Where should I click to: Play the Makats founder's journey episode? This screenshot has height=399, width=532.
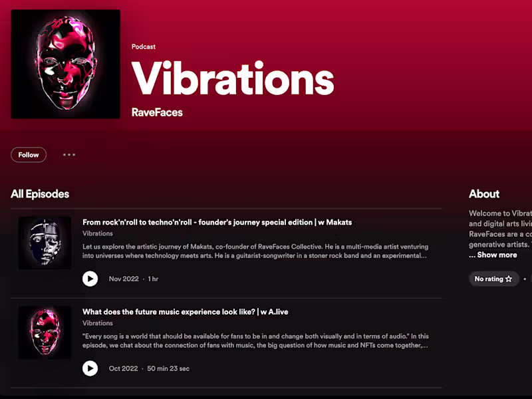[x=90, y=279]
